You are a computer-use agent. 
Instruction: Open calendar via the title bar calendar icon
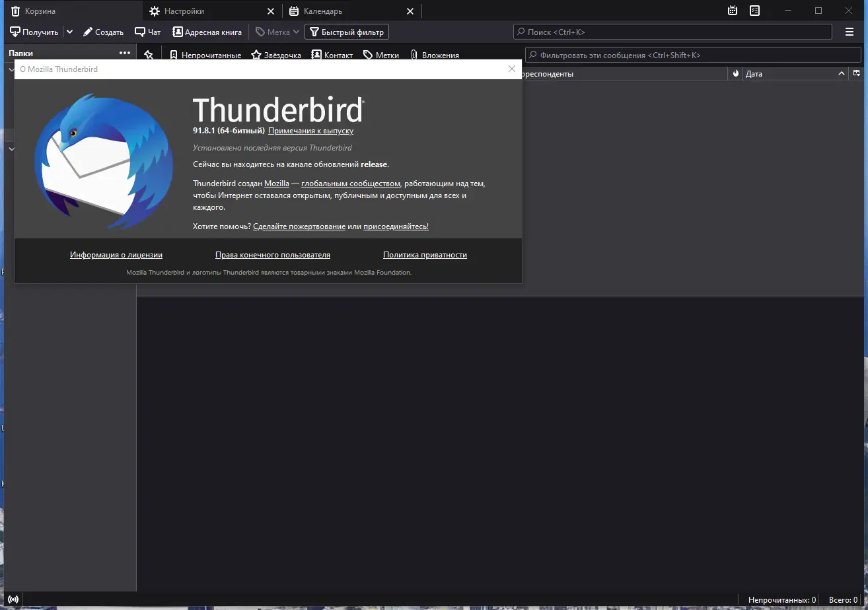coord(732,11)
